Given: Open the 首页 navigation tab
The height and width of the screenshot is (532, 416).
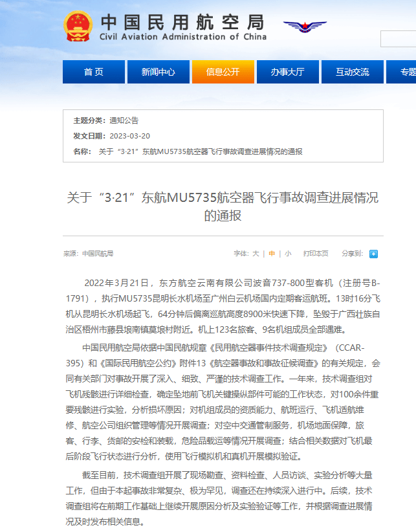Looking at the screenshot, I should 94,72.
